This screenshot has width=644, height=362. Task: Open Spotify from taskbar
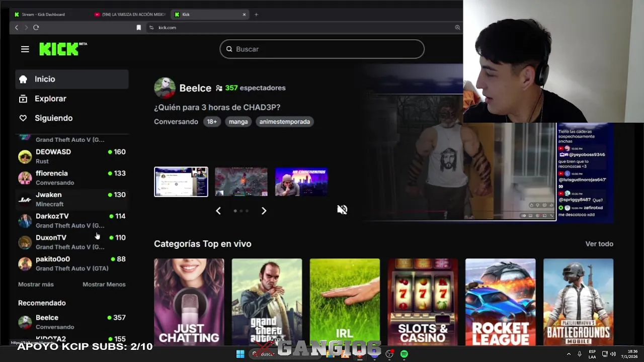[x=404, y=354]
